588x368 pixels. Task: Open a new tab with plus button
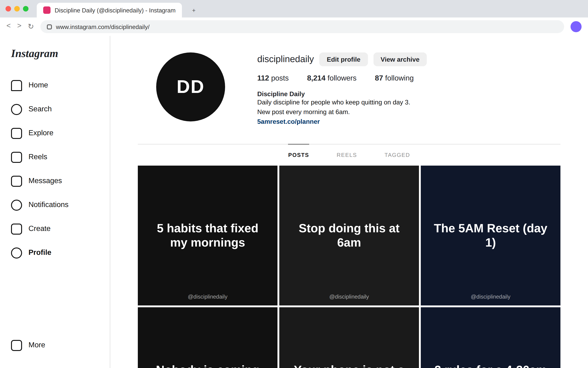(x=194, y=10)
